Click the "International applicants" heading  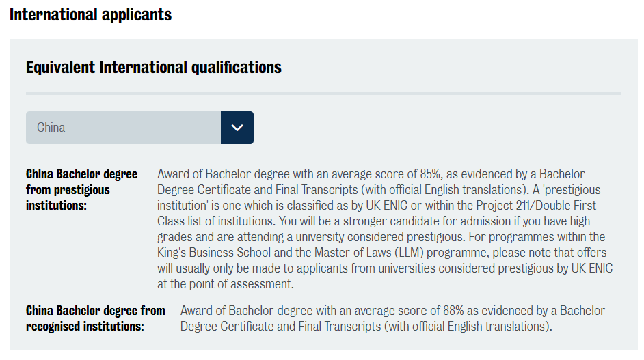(90, 15)
